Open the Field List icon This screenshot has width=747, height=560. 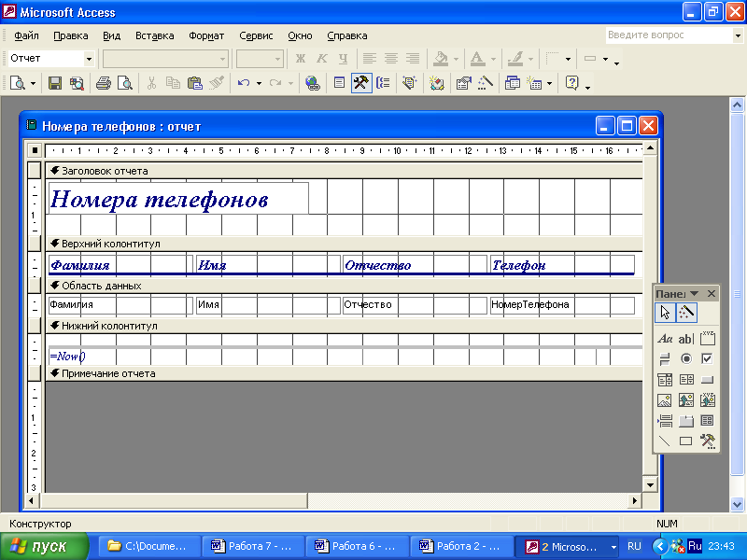339,83
